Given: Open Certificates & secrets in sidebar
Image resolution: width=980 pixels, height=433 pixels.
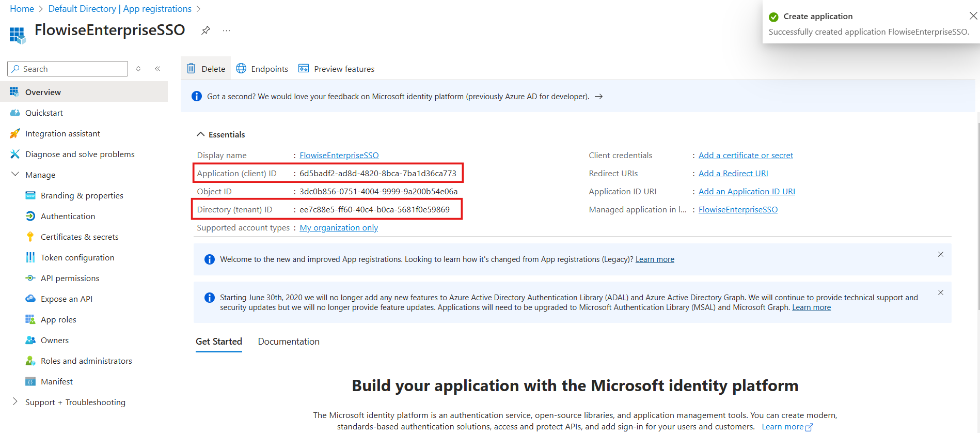Looking at the screenshot, I should 80,237.
